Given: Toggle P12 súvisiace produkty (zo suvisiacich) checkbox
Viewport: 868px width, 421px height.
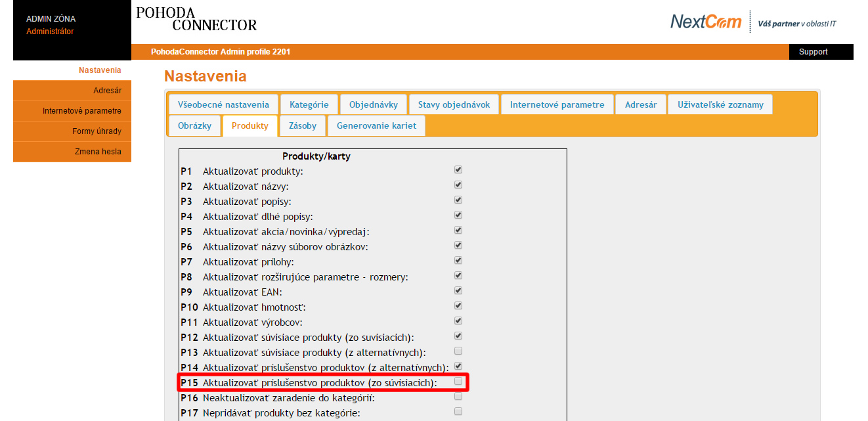Looking at the screenshot, I should tap(458, 336).
